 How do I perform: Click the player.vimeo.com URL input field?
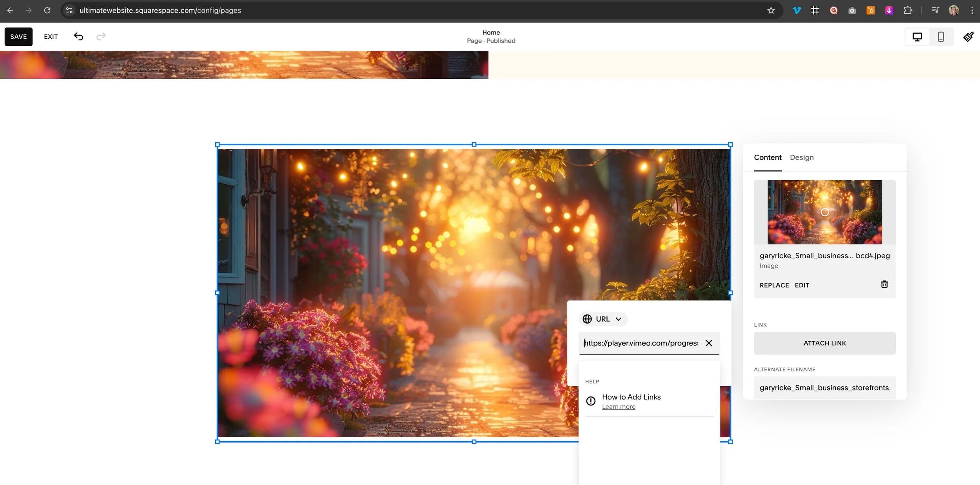(641, 343)
